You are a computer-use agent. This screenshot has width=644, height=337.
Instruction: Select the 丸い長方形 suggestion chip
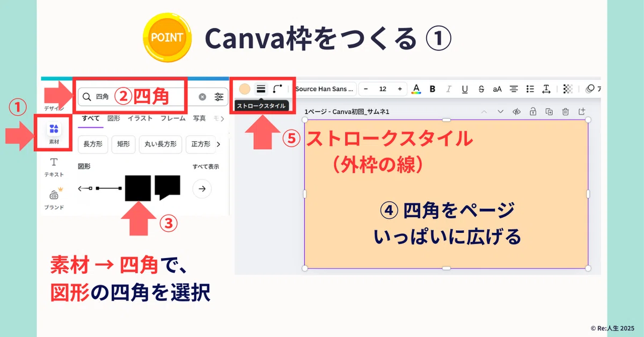click(x=160, y=144)
